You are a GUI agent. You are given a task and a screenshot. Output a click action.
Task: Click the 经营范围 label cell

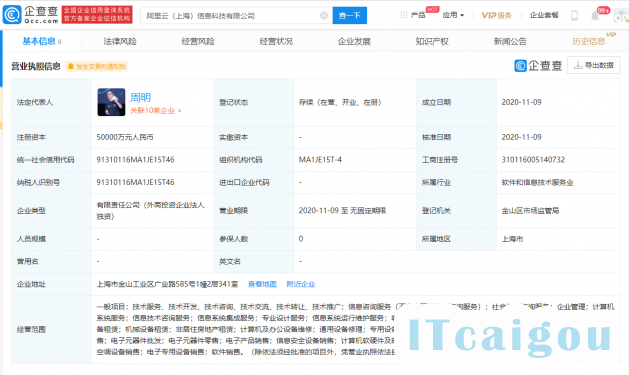pyautogui.click(x=51, y=329)
